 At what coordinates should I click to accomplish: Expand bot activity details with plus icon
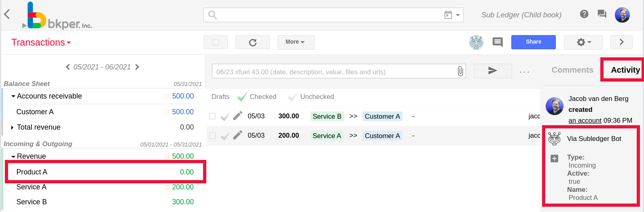(x=554, y=158)
